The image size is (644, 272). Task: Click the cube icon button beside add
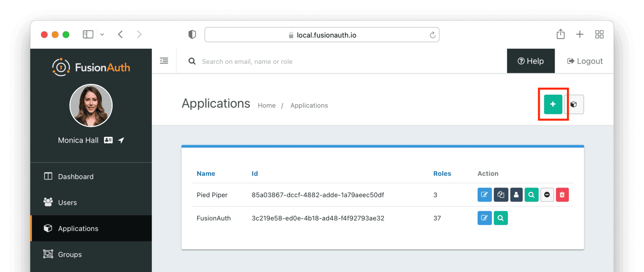(x=574, y=104)
